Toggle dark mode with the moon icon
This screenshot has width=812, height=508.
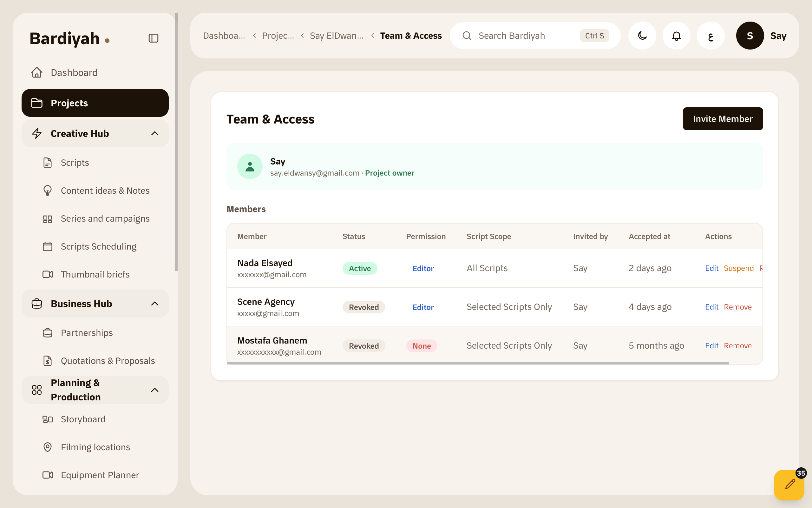point(642,36)
